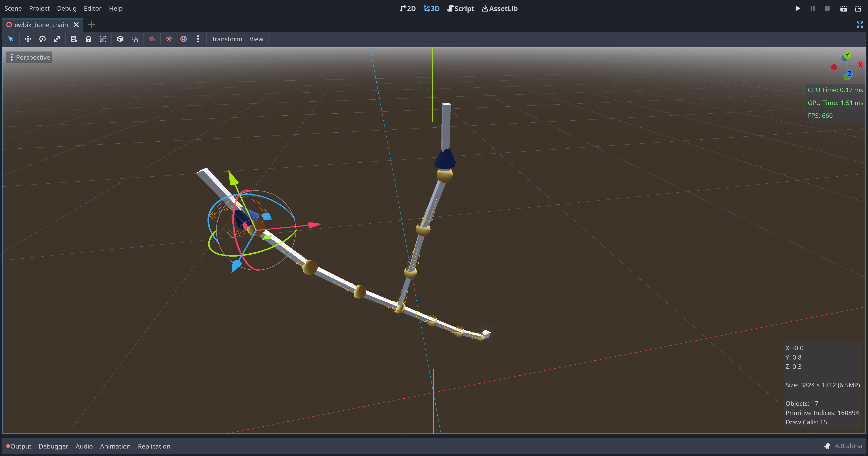Image resolution: width=868 pixels, height=456 pixels.
Task: Activate the Scale Mode tool
Action: point(57,39)
